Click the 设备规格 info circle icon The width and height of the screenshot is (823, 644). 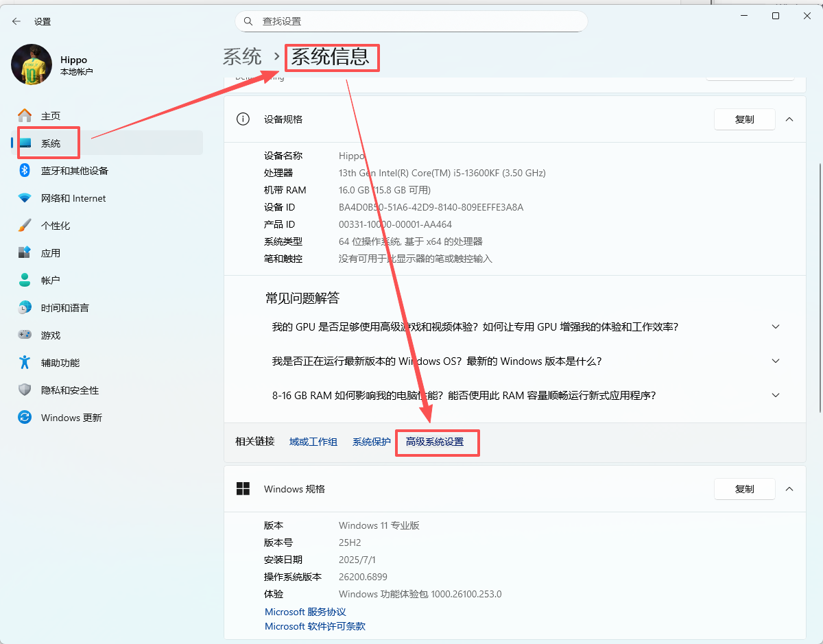[243, 119]
